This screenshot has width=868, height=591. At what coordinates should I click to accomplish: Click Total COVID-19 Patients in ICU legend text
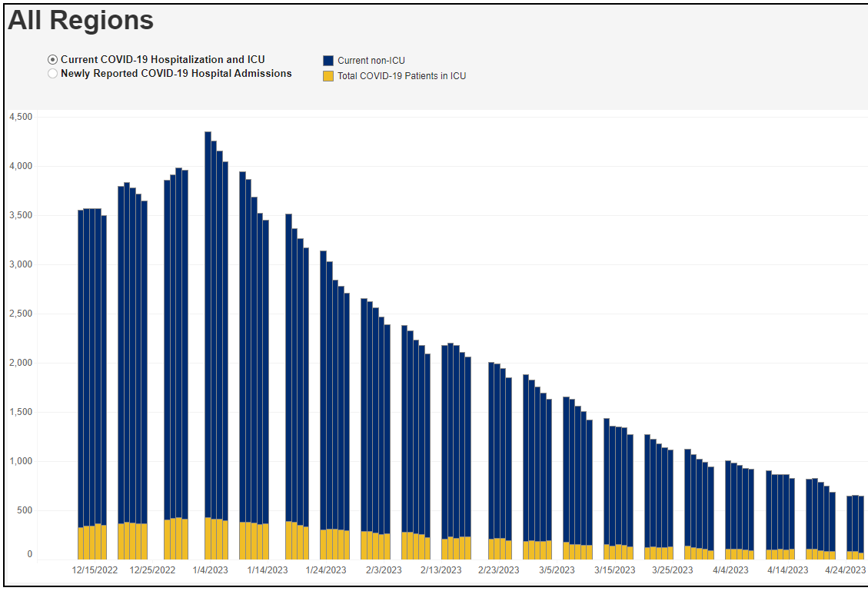[x=401, y=76]
